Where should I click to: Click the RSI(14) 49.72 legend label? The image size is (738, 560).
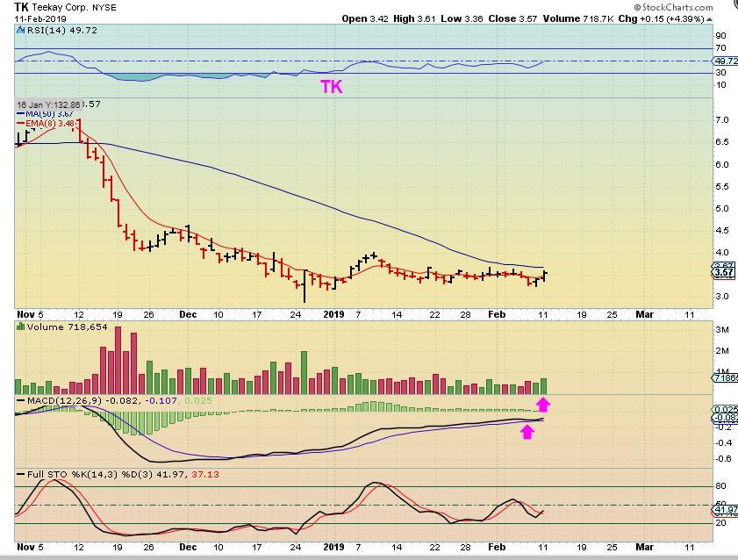pyautogui.click(x=62, y=31)
